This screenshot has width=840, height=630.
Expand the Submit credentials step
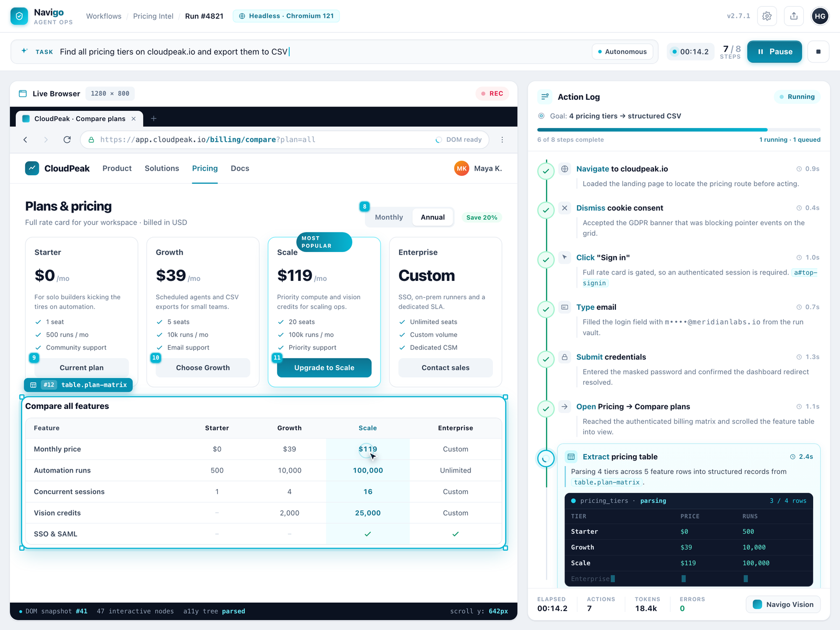tap(689, 369)
